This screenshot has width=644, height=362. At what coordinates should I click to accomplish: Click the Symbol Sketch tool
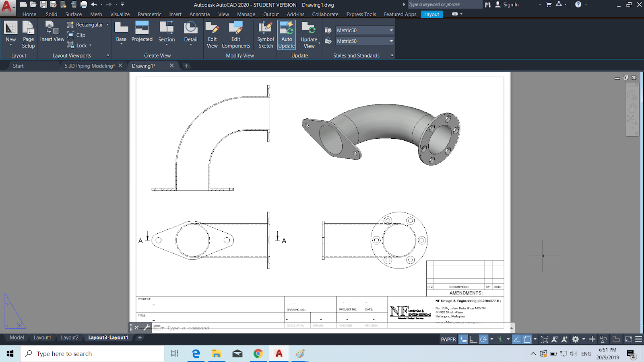pyautogui.click(x=265, y=35)
